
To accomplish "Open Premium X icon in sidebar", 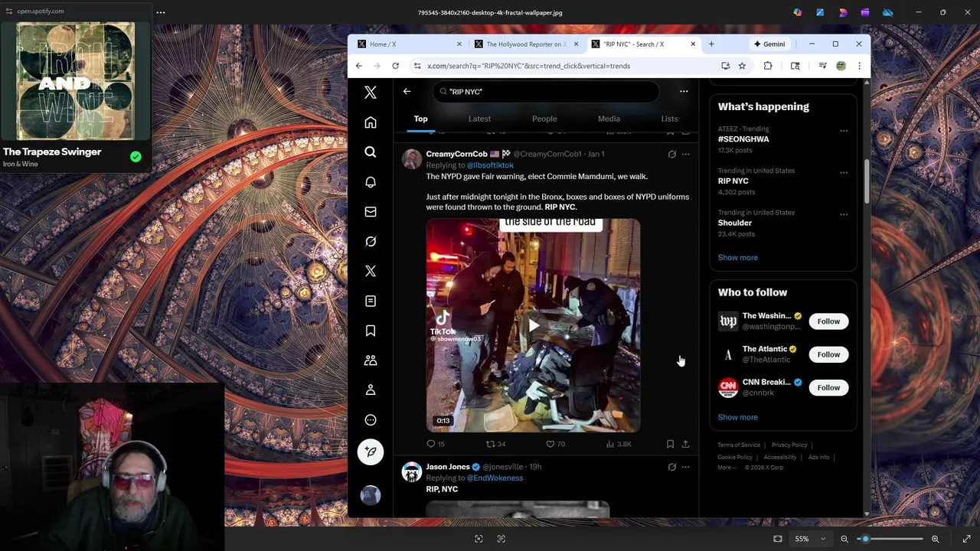I will click(371, 271).
